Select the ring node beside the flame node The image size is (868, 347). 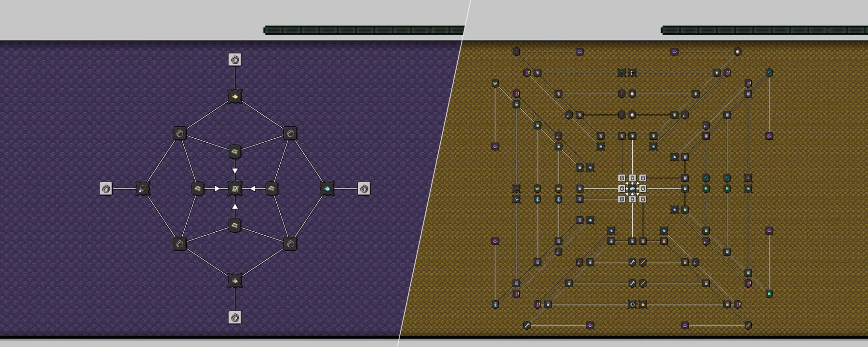pyautogui.click(x=632, y=305)
